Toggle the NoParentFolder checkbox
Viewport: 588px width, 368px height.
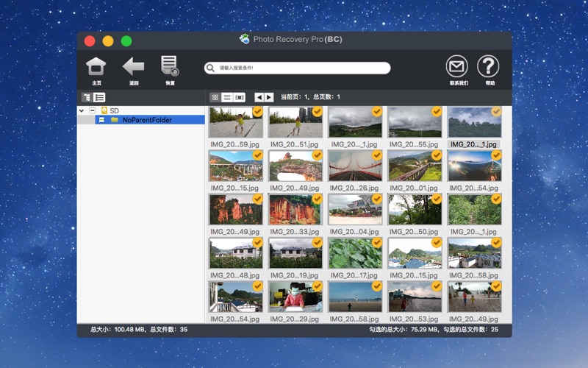(103, 119)
